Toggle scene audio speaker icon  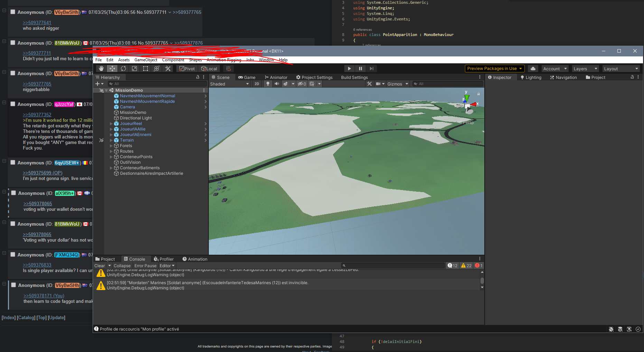point(277,84)
